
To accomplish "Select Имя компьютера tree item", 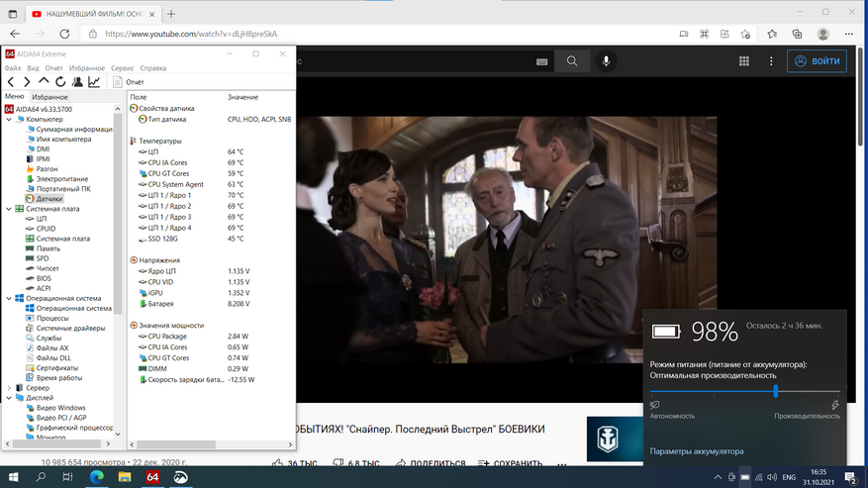I will click(x=58, y=139).
